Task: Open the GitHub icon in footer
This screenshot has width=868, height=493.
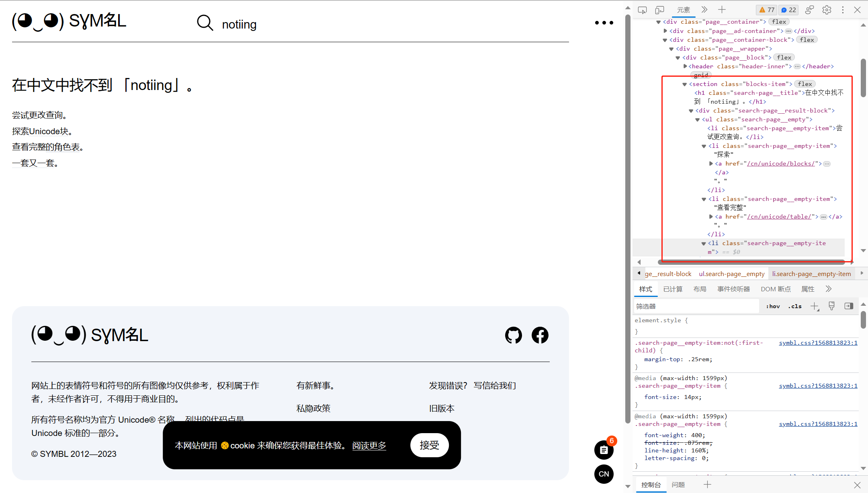Action: click(x=514, y=335)
